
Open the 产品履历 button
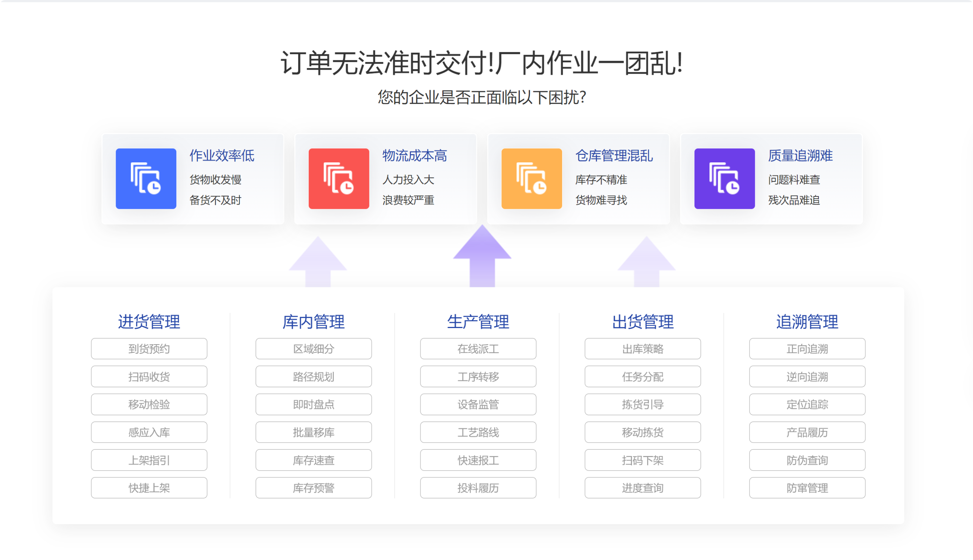tap(807, 432)
